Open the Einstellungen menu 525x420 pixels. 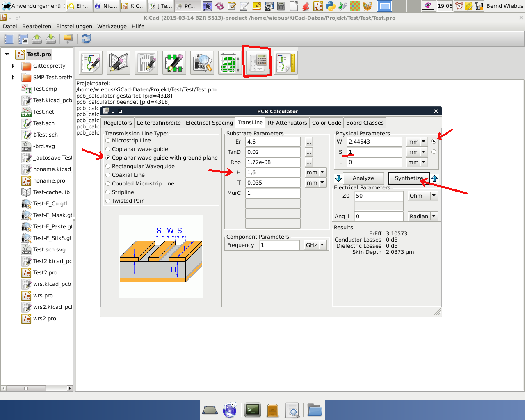(x=74, y=26)
